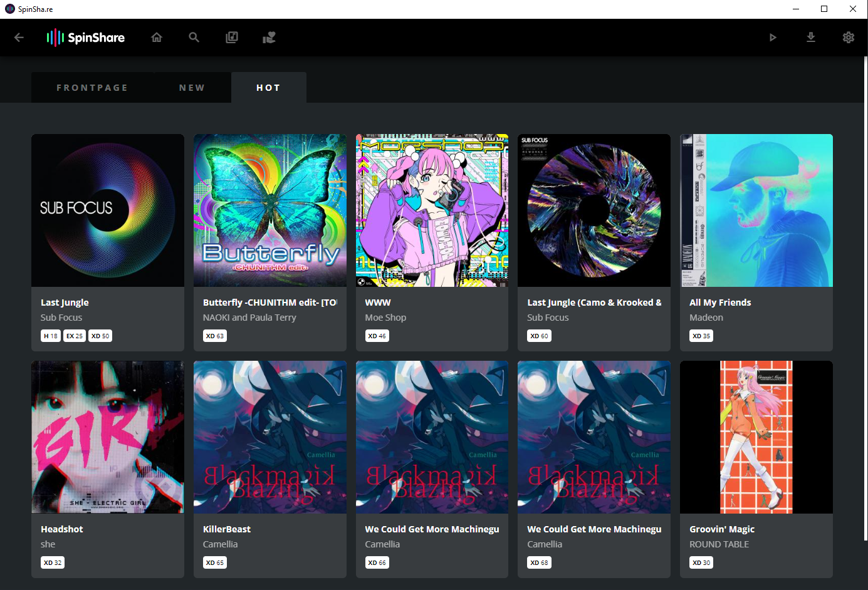Open the Madeon blue portrait cover art

(x=756, y=210)
